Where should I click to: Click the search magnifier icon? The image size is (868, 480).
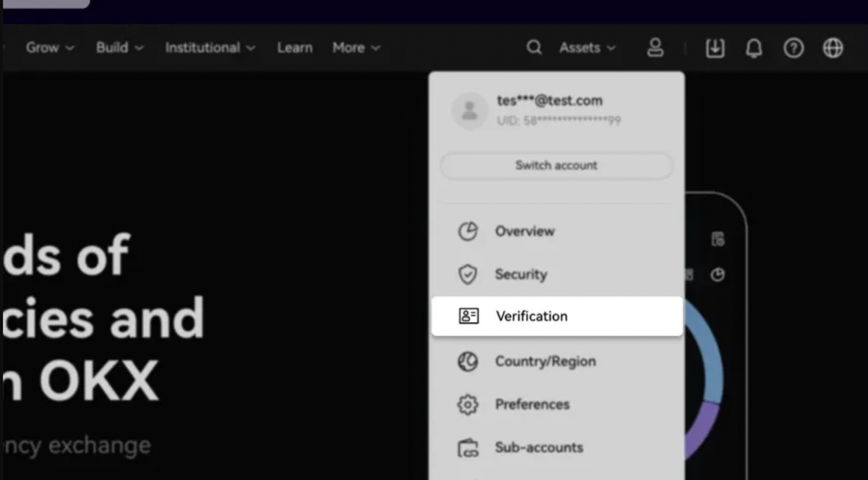[x=534, y=48]
